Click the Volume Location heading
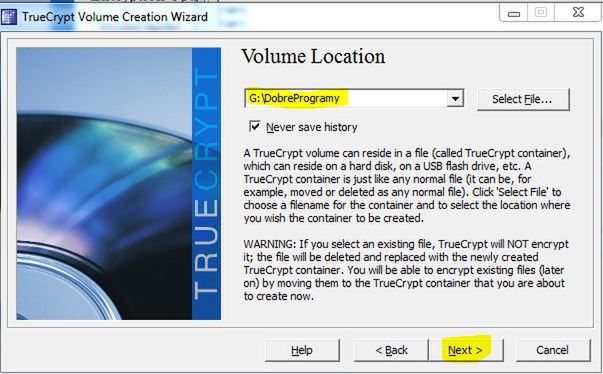 [313, 57]
